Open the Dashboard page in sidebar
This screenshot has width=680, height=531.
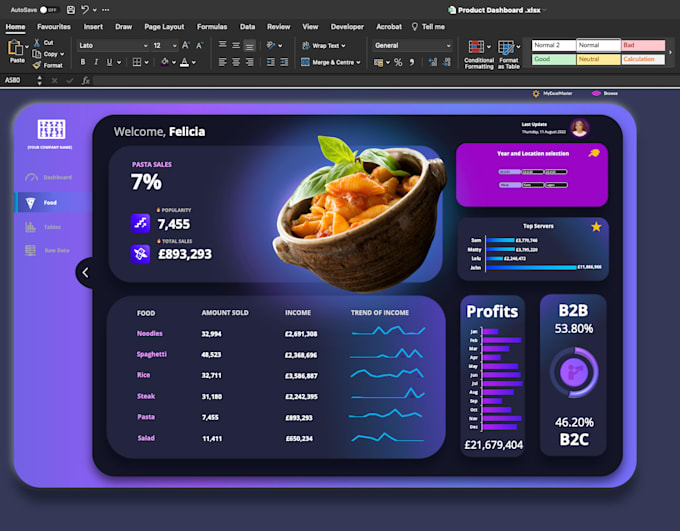pyautogui.click(x=49, y=177)
